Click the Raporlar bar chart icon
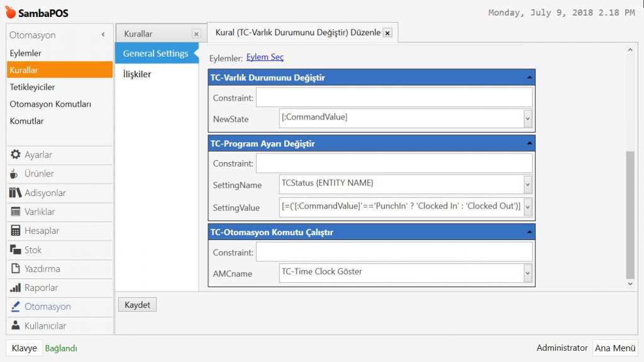 tap(16, 288)
